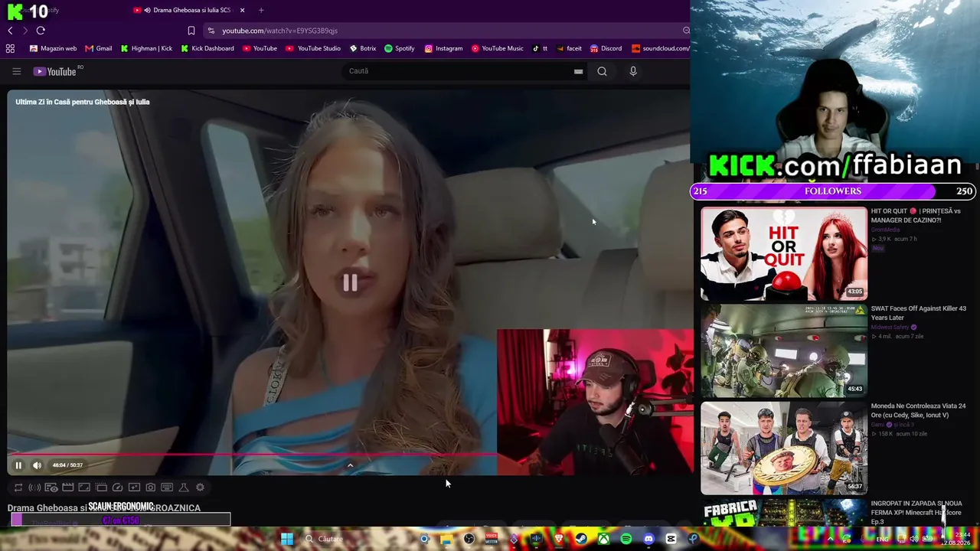Open the Spotify bookmark

pyautogui.click(x=400, y=48)
